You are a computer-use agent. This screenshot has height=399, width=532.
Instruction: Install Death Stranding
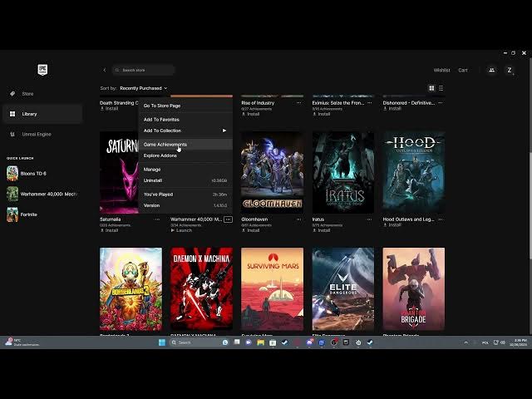(109, 109)
